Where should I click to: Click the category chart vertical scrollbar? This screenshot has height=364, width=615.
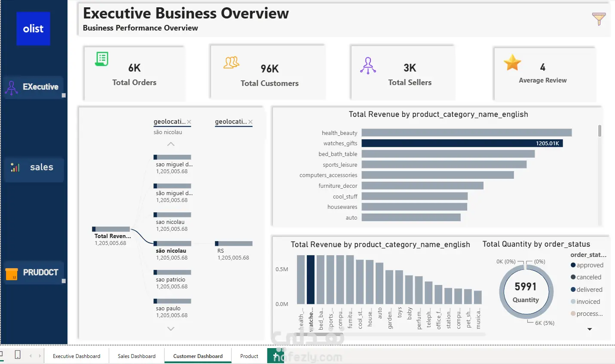(600, 131)
